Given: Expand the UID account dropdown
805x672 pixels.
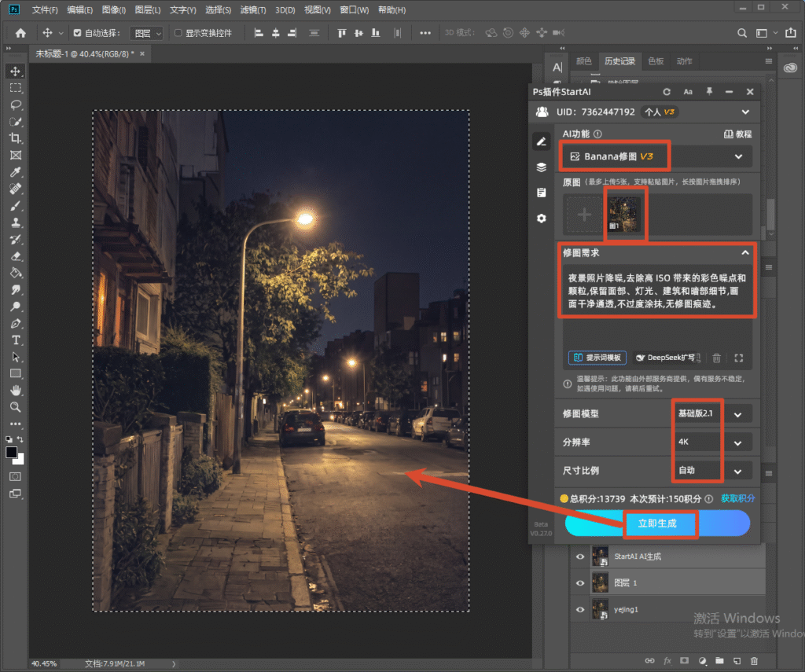Looking at the screenshot, I should [x=745, y=112].
